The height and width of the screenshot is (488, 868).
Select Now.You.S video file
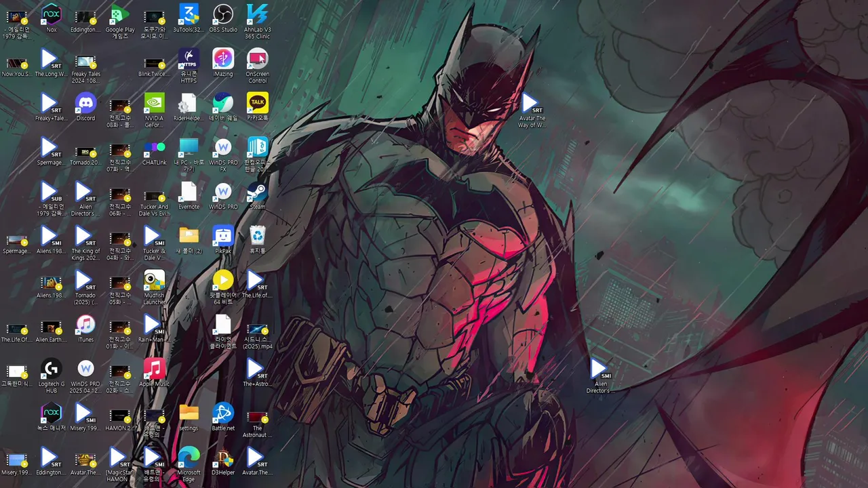[x=17, y=62]
